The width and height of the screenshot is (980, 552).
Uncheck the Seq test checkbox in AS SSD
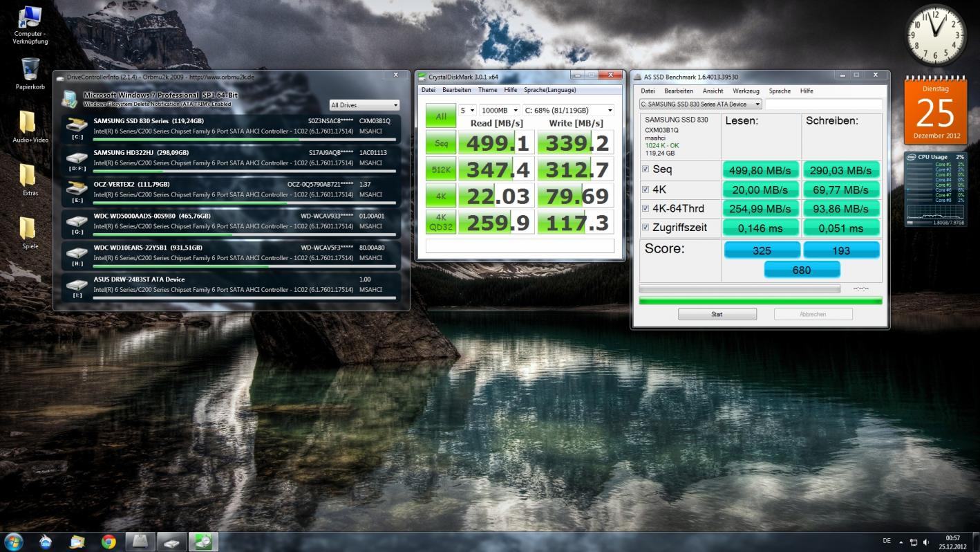[646, 169]
